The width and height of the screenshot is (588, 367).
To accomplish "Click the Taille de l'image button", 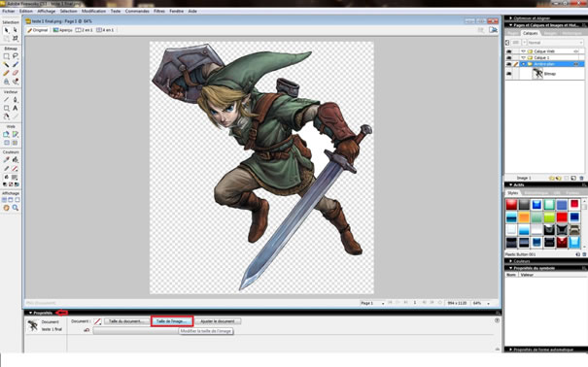I will (172, 321).
